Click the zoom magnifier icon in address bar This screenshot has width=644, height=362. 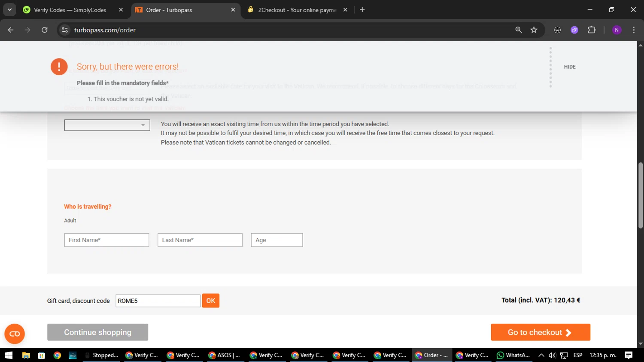click(519, 30)
